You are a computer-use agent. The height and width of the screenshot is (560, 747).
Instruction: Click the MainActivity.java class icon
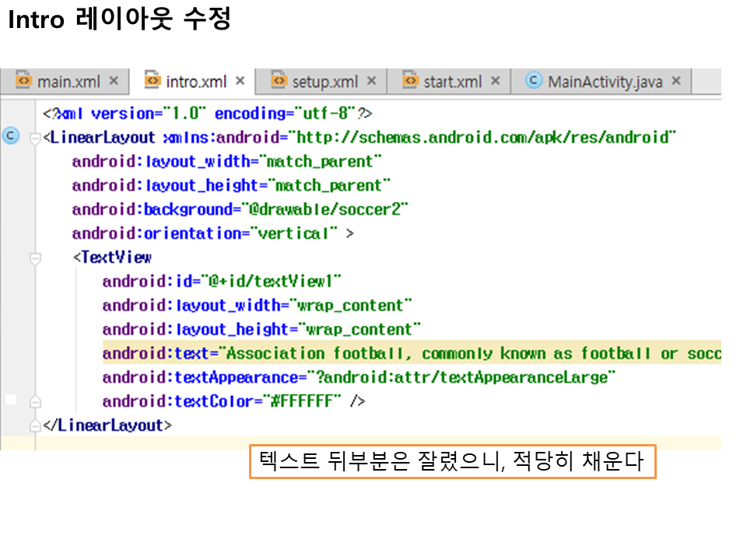click(x=533, y=81)
